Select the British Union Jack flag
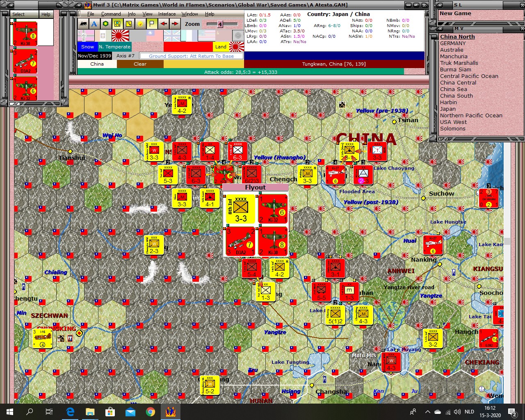This screenshot has height=420, width=525. click(x=172, y=36)
